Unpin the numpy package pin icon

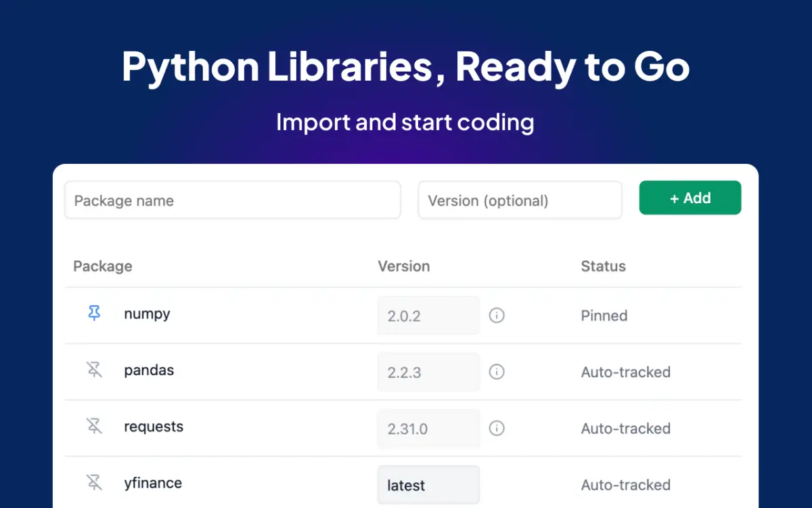94,314
